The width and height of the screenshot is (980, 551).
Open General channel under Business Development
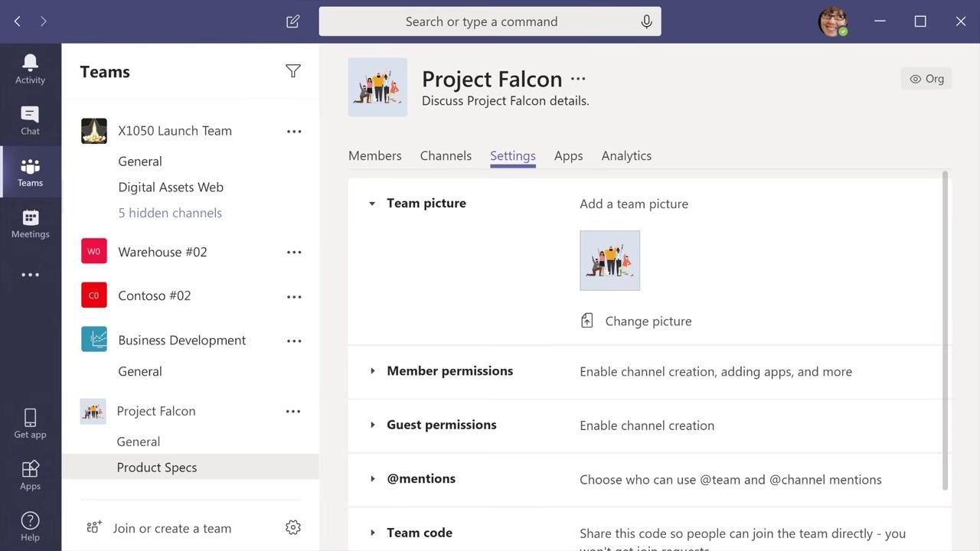[140, 371]
